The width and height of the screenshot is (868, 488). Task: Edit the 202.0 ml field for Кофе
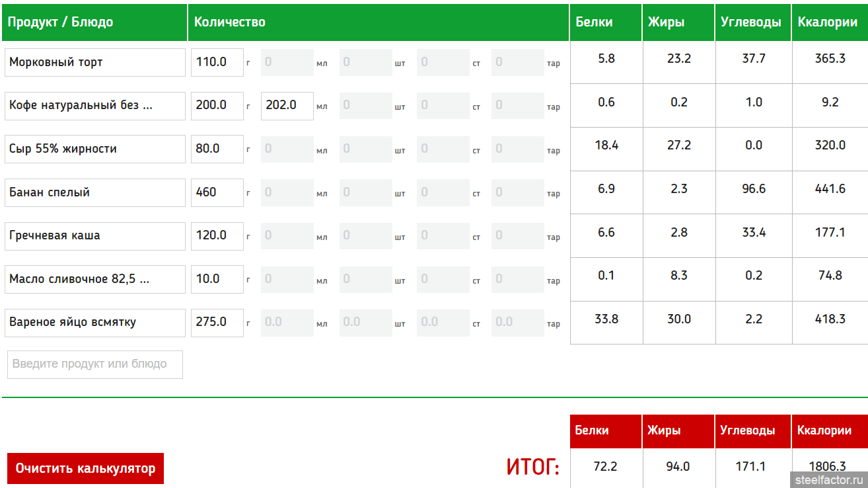click(x=287, y=106)
